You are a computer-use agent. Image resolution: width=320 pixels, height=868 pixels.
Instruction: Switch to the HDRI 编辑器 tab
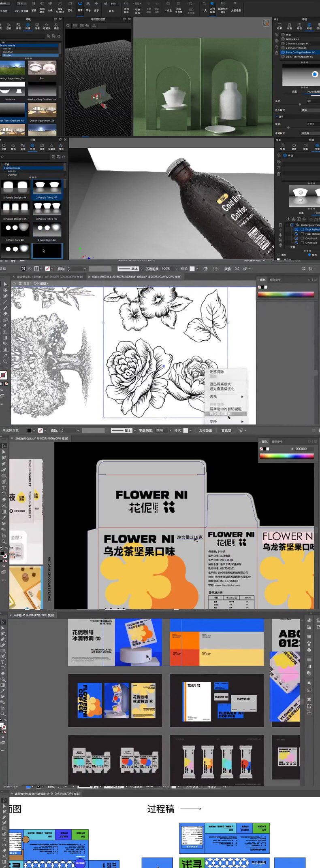coord(313,91)
